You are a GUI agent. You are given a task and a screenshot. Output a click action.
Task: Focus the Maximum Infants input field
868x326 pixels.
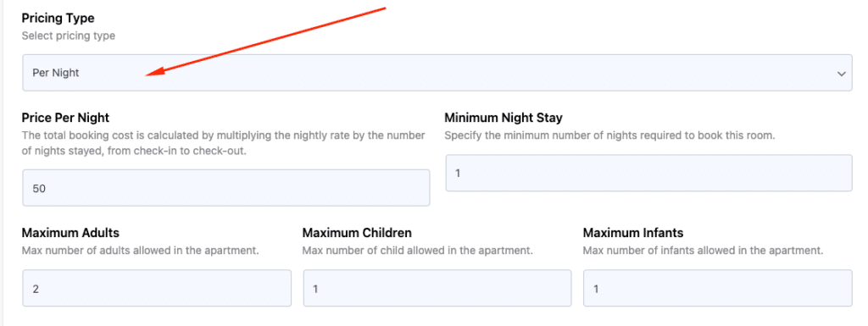pyautogui.click(x=717, y=288)
